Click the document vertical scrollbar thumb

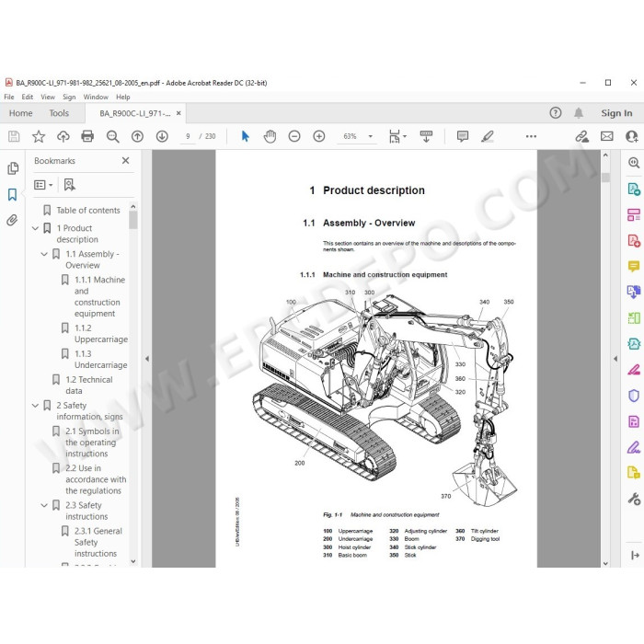tap(605, 178)
